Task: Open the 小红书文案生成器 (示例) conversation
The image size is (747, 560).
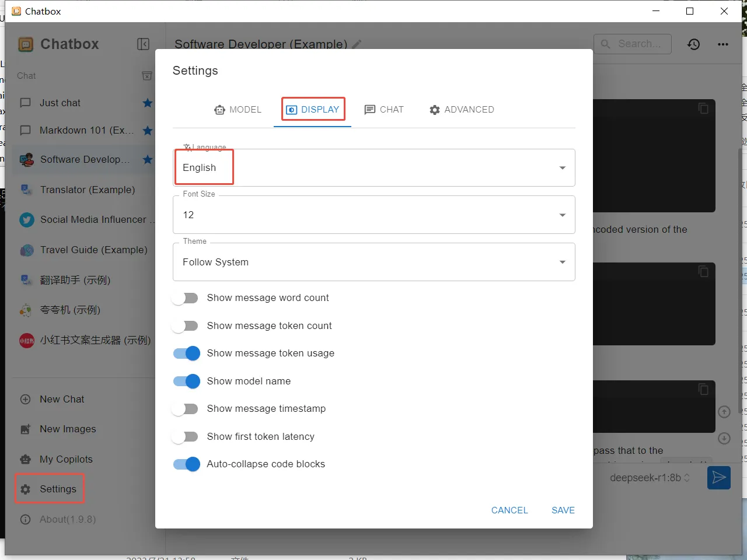Action: 84,340
